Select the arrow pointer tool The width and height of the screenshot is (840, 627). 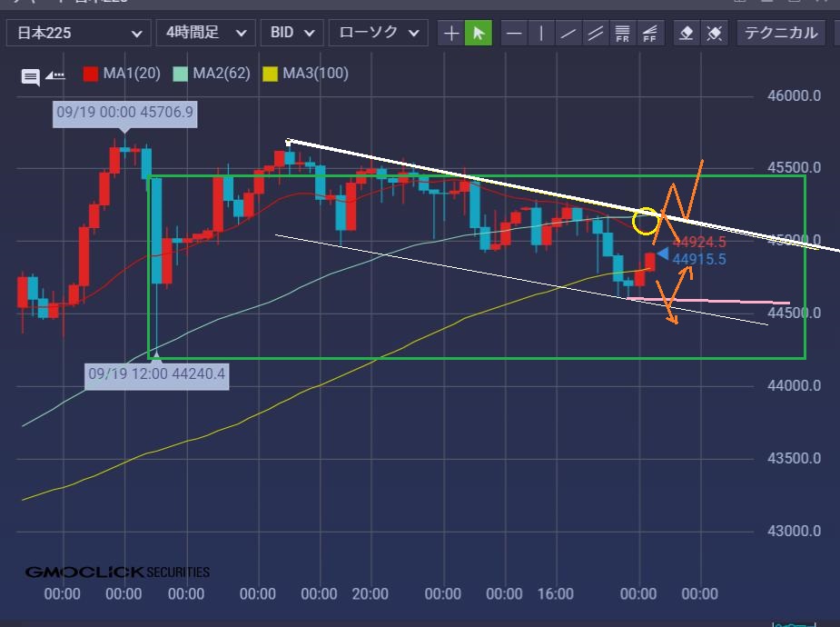click(x=479, y=34)
